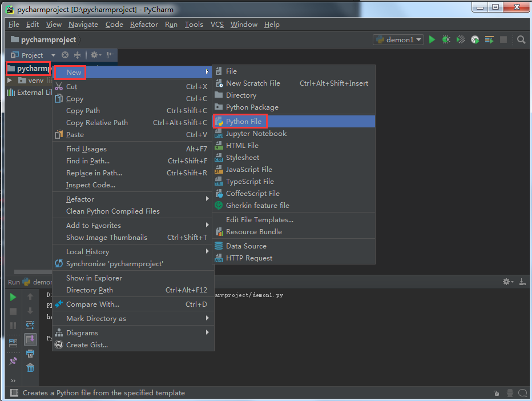
Task: Select External Libraries tree node
Action: 30,93
